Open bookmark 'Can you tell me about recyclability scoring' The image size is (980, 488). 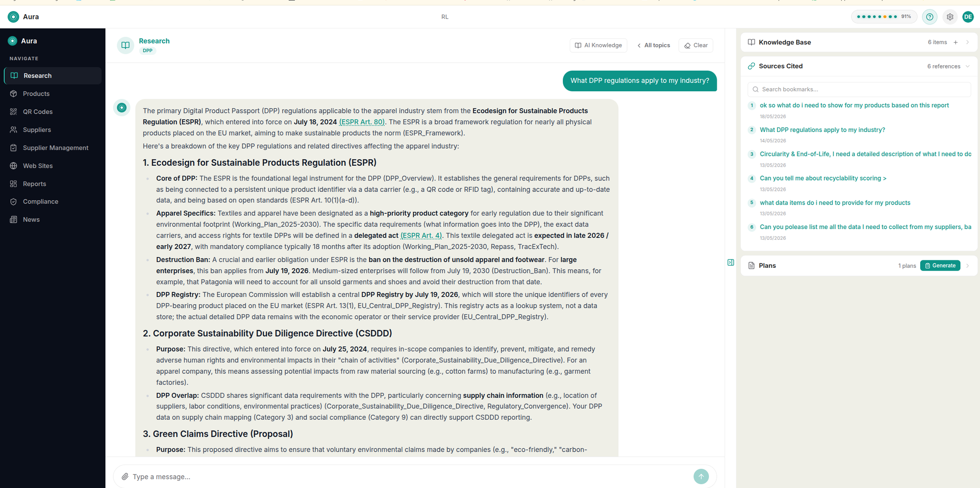[x=823, y=179]
